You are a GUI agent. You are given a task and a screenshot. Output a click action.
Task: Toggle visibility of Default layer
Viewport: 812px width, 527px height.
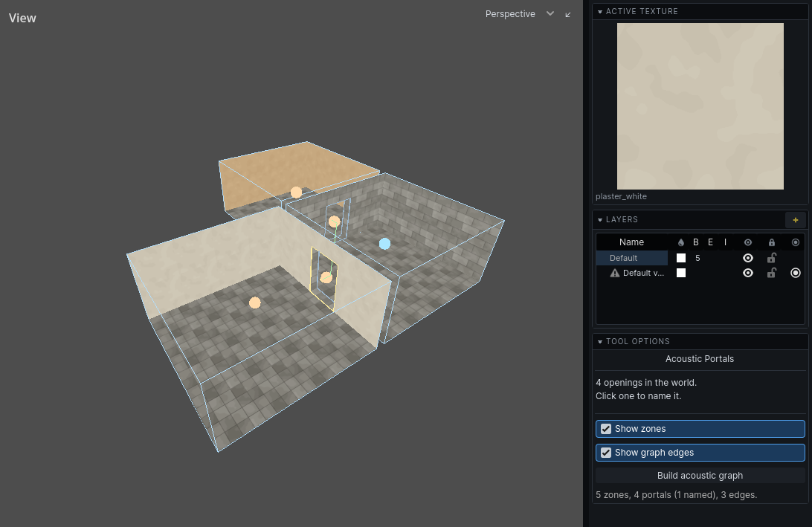point(748,258)
